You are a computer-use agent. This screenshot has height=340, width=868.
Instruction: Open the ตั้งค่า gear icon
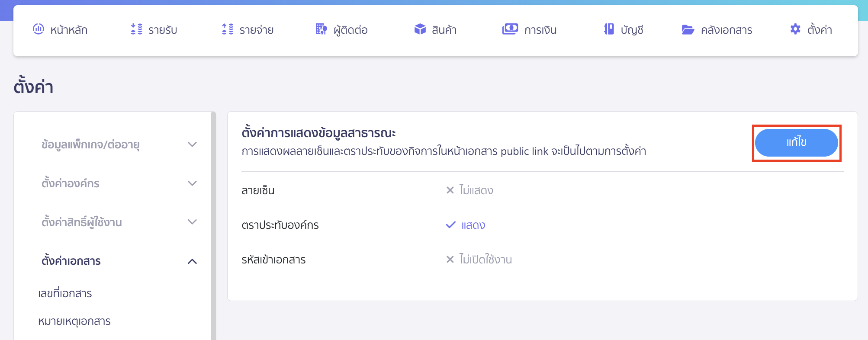tap(794, 29)
